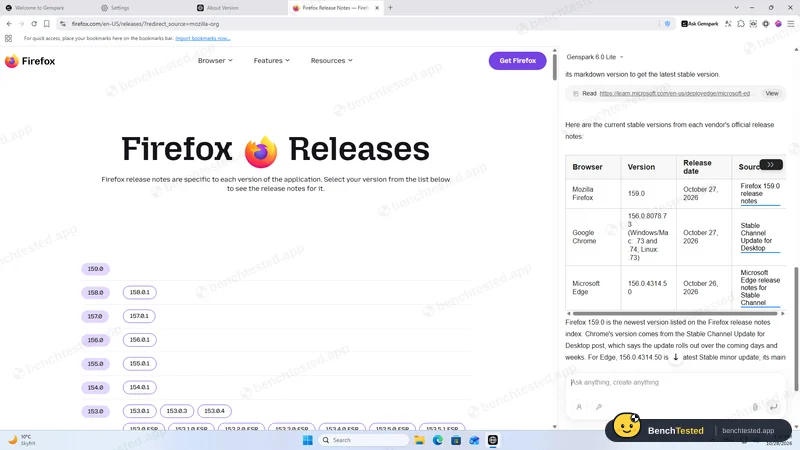800x450 pixels.
Task: Click the page vertical scrollbar thumb
Action: click(555, 67)
